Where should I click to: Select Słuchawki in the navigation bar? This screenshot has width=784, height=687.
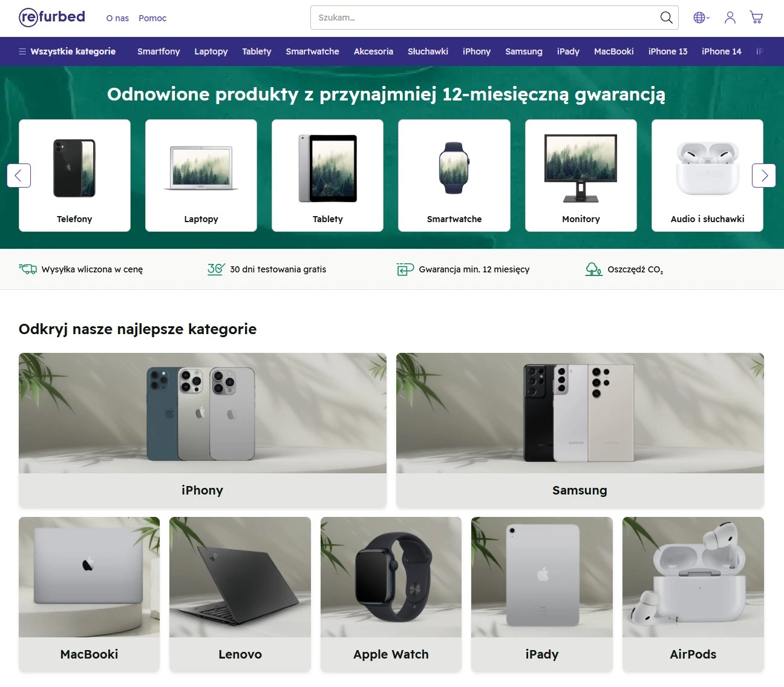[x=428, y=51]
